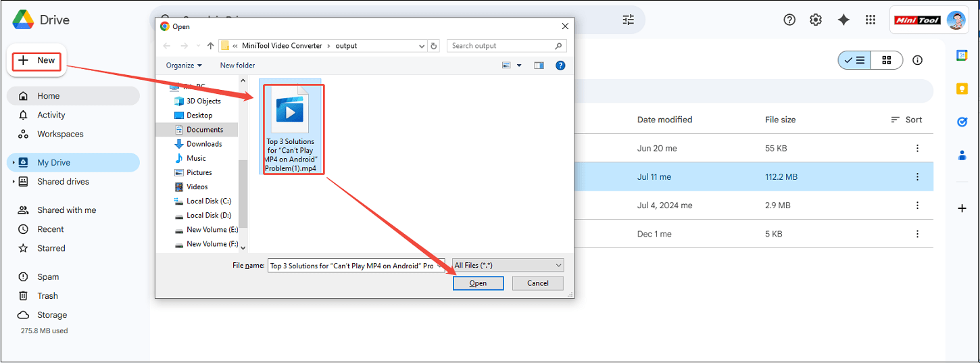The height and width of the screenshot is (363, 980).
Task: Click the Gemini sparkle icon
Action: [843, 20]
